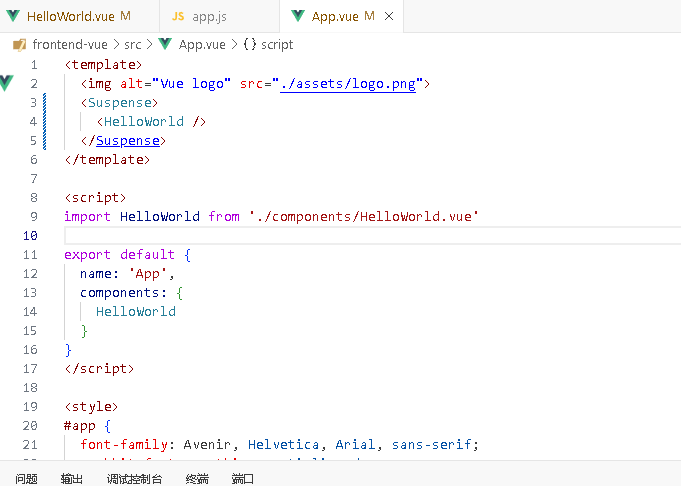
Task: Close the App.vue tab
Action: [x=389, y=17]
